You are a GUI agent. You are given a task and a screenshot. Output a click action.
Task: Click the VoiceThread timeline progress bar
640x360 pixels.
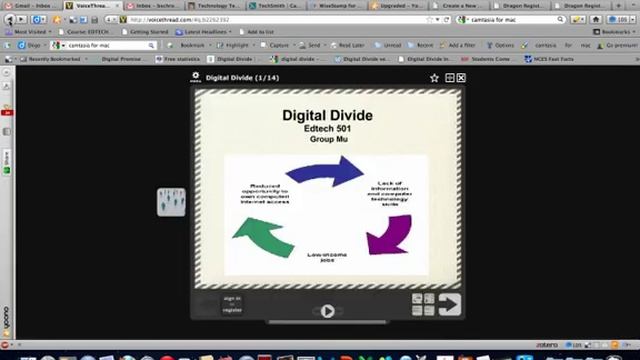click(327, 322)
